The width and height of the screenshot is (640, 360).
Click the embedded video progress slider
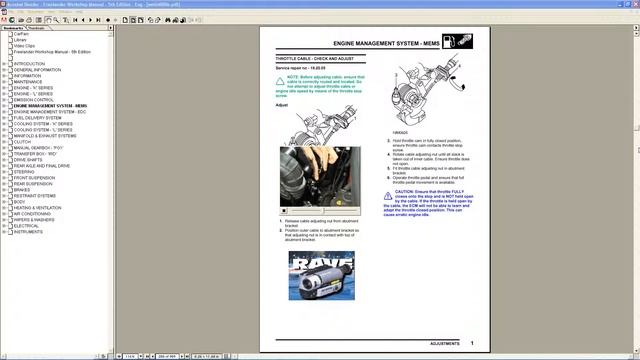[x=325, y=211]
